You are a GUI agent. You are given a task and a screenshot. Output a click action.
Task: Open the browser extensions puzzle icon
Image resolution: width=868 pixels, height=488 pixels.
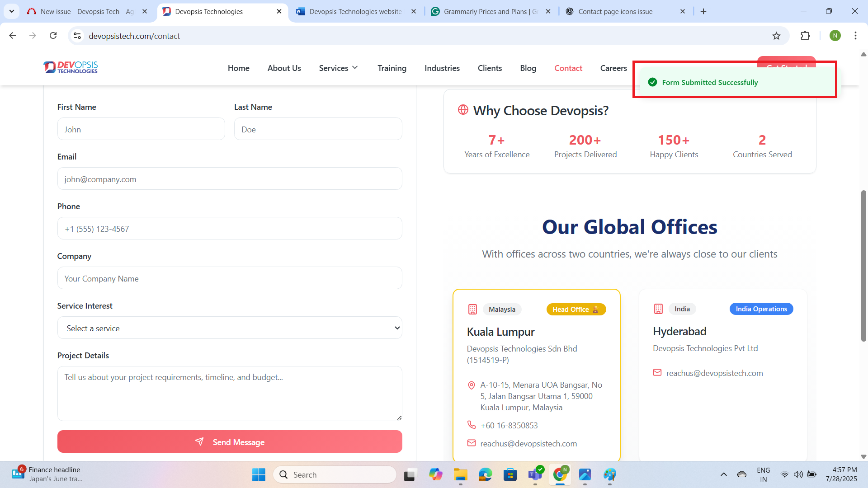tap(805, 36)
